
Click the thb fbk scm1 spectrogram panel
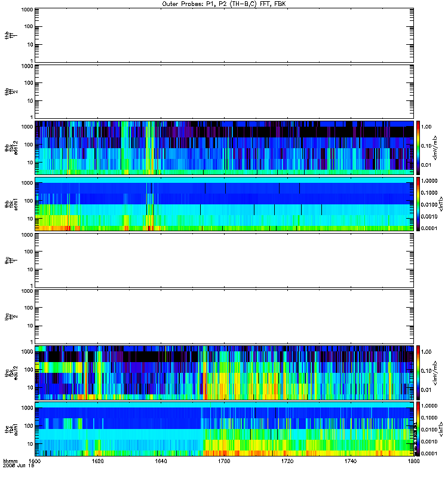coord(224,204)
